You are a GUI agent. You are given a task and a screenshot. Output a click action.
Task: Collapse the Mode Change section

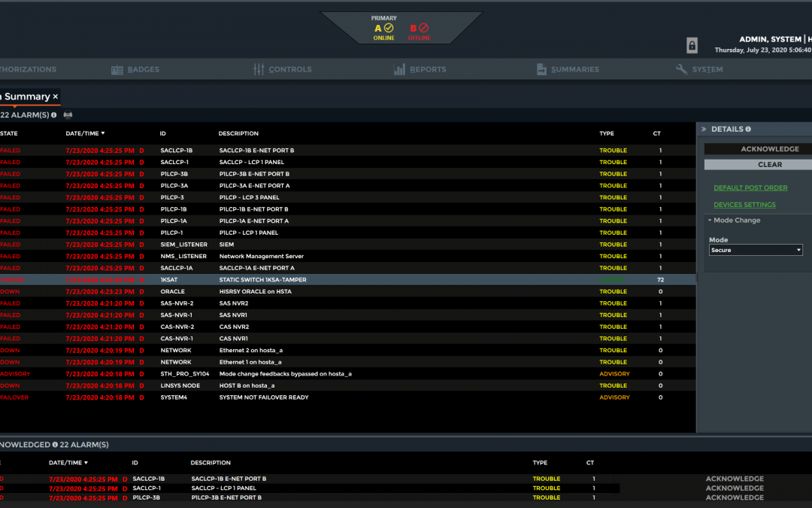710,221
